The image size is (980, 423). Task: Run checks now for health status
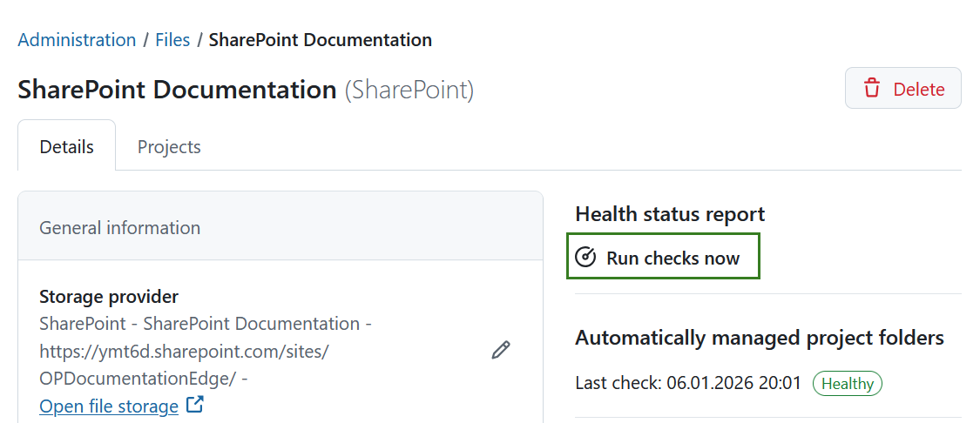tap(663, 258)
